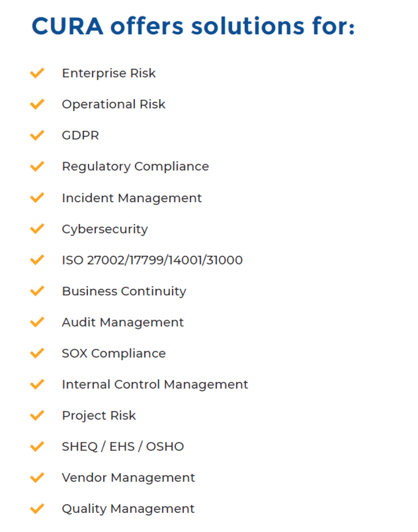Select Internal Control Management text
The image size is (418, 532).
(x=155, y=385)
